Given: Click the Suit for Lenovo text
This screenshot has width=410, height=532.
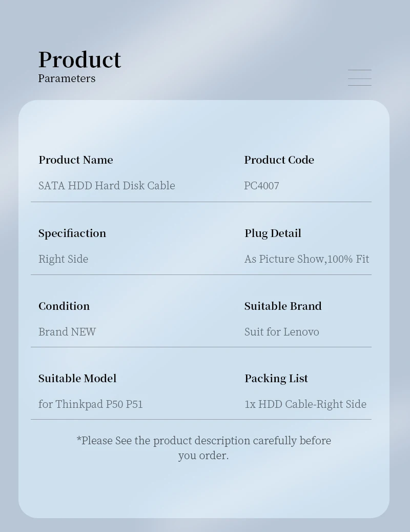Looking at the screenshot, I should tap(281, 331).
